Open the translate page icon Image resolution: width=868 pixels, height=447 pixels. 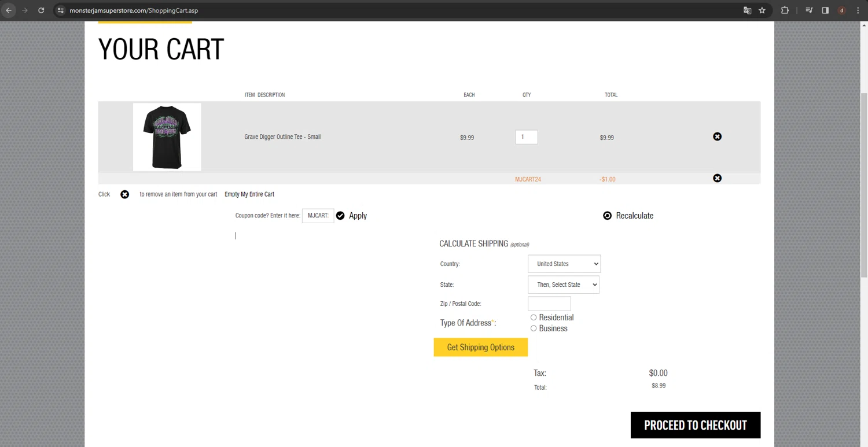pyautogui.click(x=748, y=10)
